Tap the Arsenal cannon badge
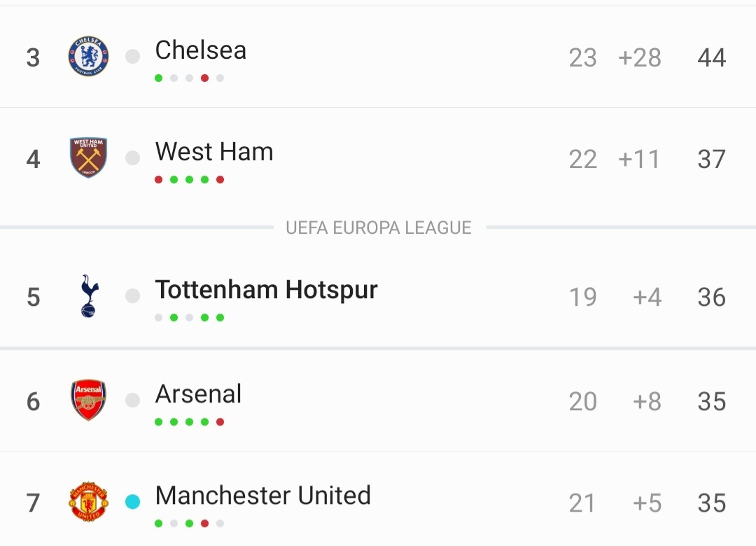This screenshot has width=756, height=546. [88, 400]
